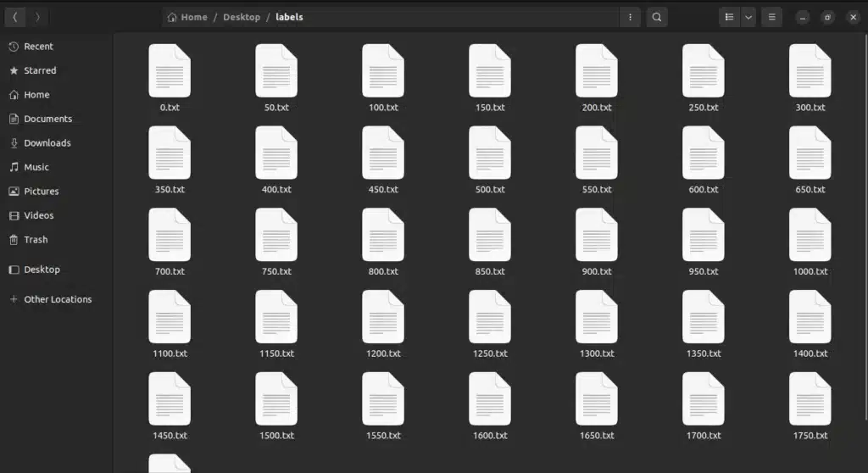Select the 500.txt file icon

490,153
